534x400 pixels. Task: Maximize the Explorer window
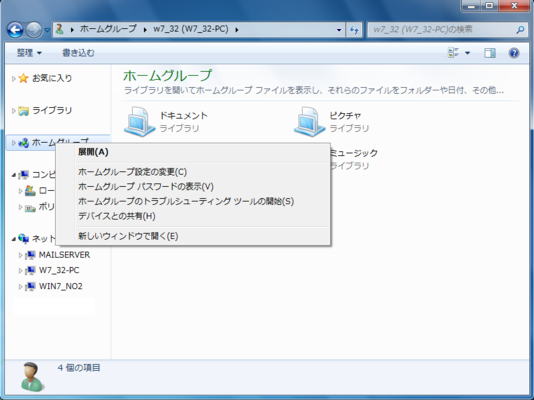[489, 6]
